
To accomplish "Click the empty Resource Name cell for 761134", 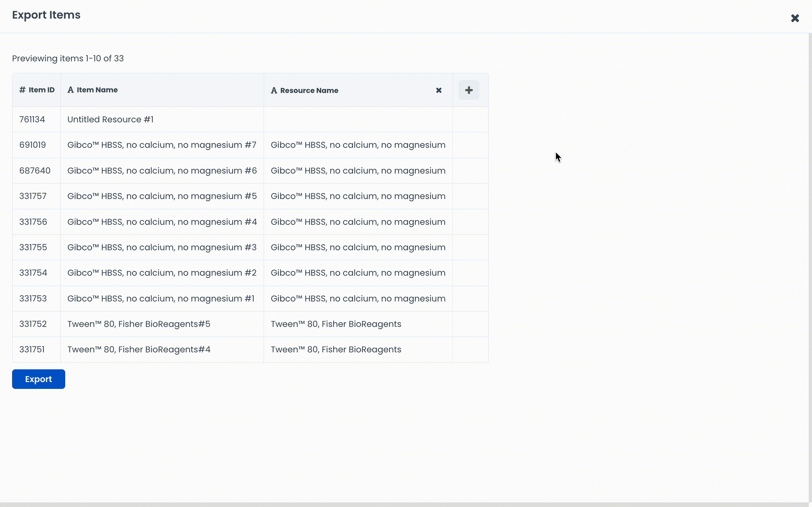I will [x=358, y=119].
